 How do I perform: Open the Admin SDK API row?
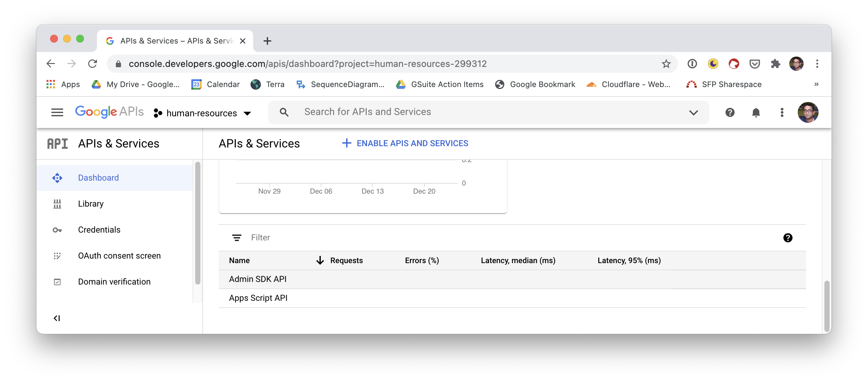pyautogui.click(x=257, y=279)
